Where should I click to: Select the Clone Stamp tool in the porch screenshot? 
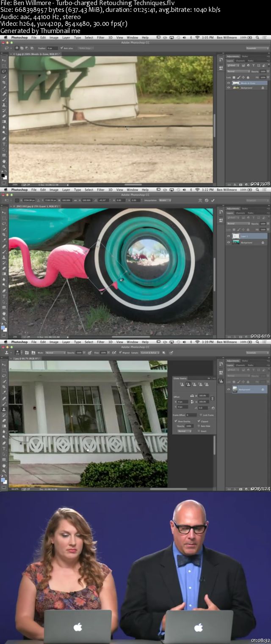(4, 409)
